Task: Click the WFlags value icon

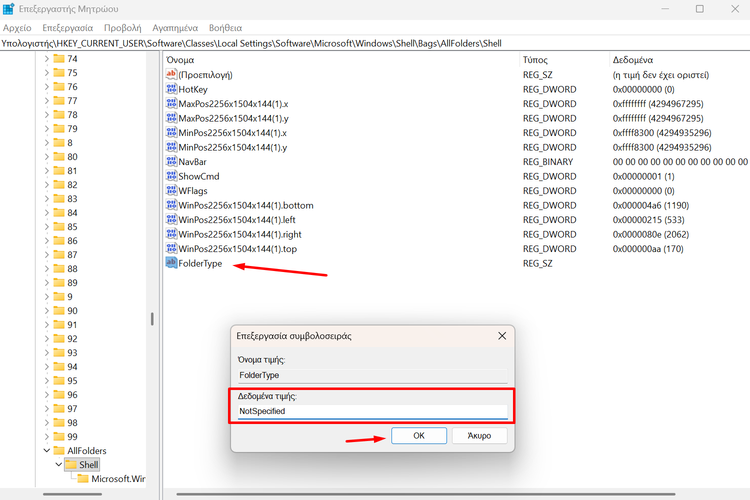Action: (x=171, y=190)
